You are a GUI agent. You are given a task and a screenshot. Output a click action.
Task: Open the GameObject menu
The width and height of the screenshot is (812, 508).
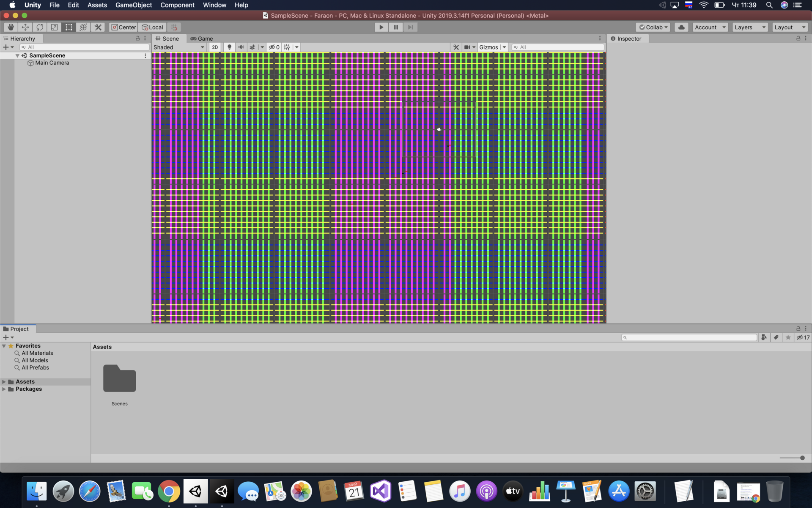[x=134, y=5]
